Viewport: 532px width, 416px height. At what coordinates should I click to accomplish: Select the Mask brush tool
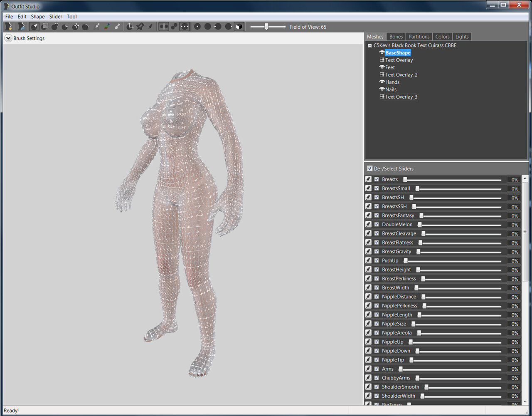point(45,27)
